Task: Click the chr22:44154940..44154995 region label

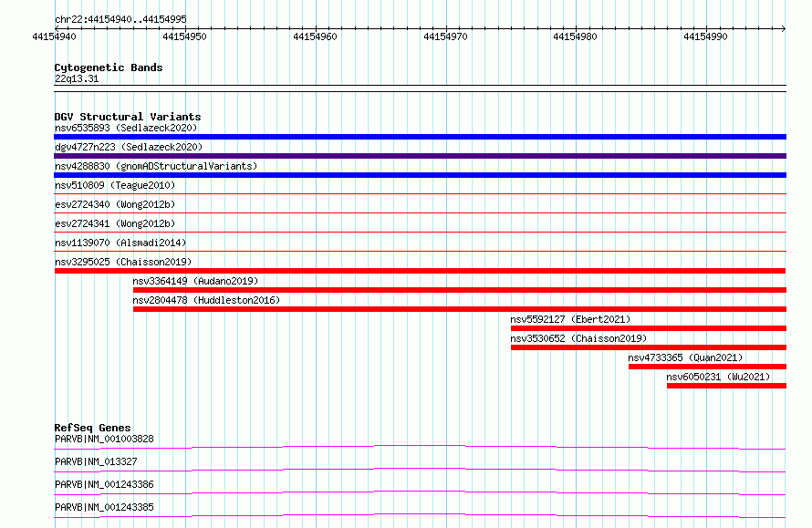Action: (x=120, y=19)
